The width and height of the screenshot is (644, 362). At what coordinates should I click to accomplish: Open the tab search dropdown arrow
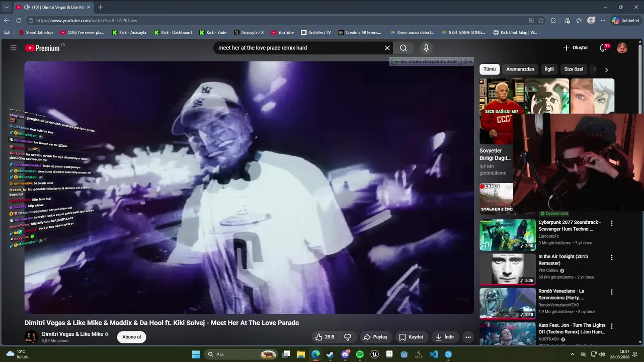7,7
